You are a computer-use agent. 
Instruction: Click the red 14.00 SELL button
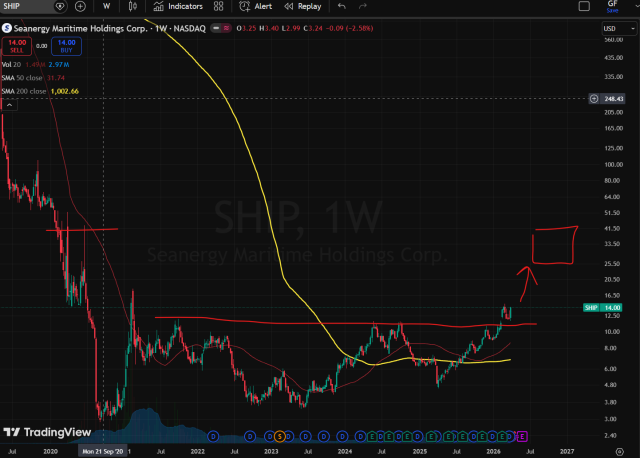point(15,46)
